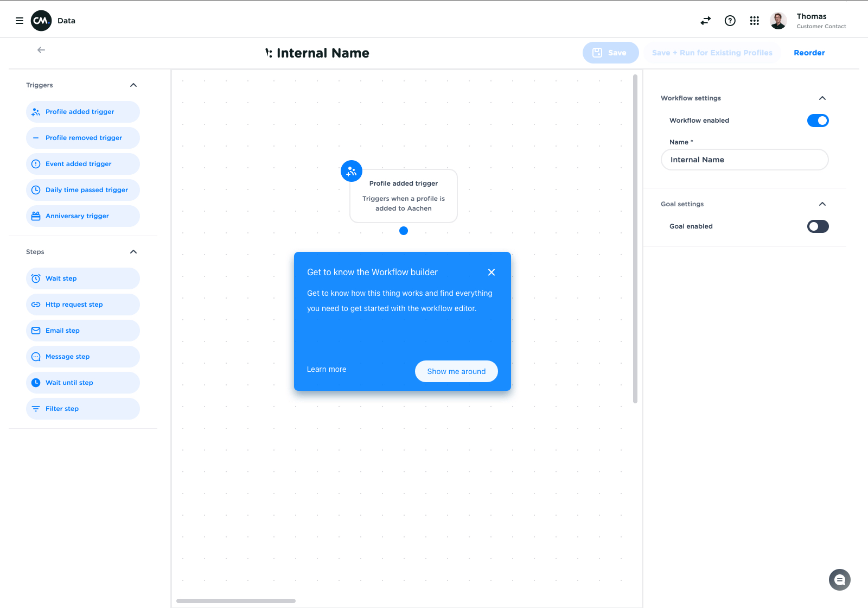Screen dimensions: 868x608
Task: Select the Message step label
Action: point(68,357)
